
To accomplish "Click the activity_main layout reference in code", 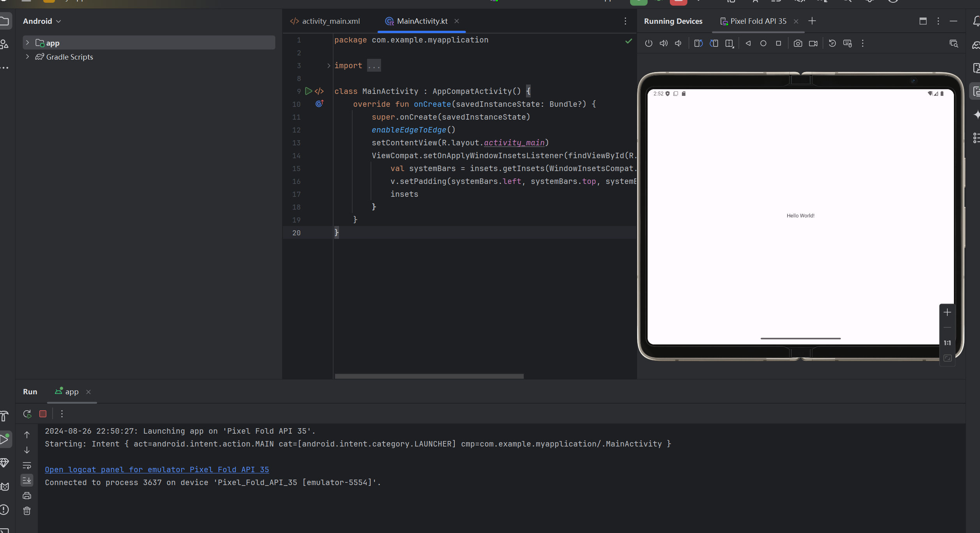I will point(514,143).
